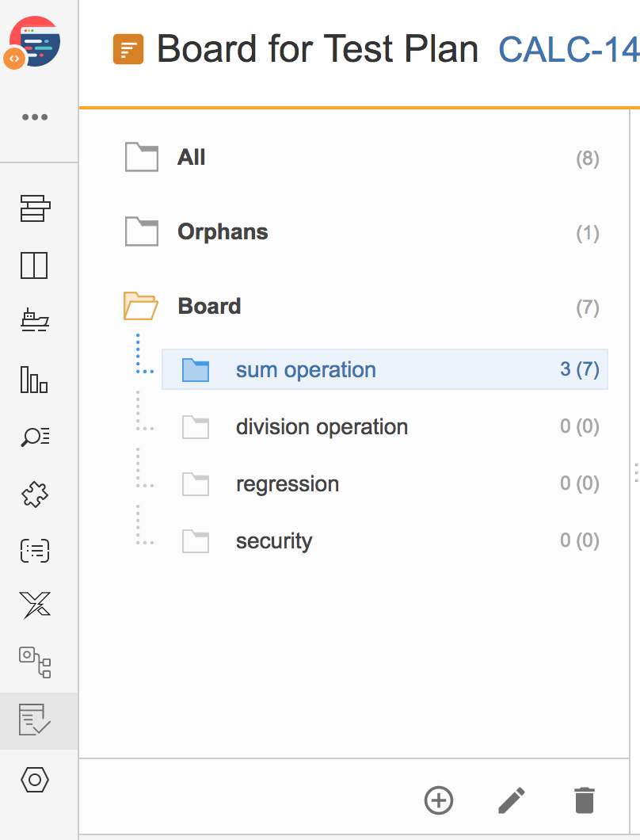640x840 pixels.
Task: Delete selected folder with trash icon
Action: (585, 800)
